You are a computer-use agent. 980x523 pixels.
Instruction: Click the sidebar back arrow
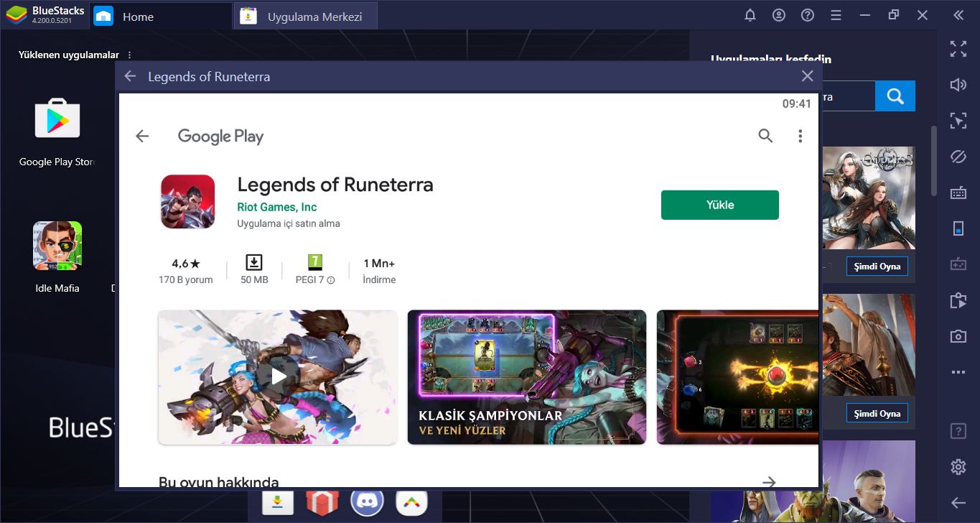click(958, 503)
